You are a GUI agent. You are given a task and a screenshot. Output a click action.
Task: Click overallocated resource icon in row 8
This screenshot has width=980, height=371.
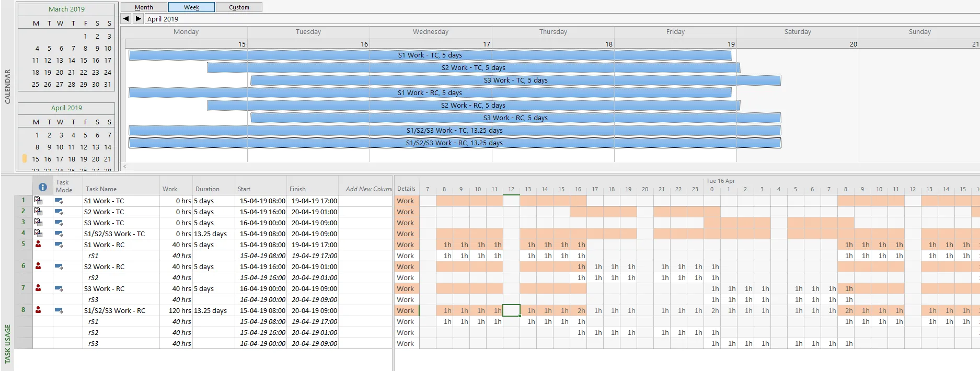click(x=38, y=310)
